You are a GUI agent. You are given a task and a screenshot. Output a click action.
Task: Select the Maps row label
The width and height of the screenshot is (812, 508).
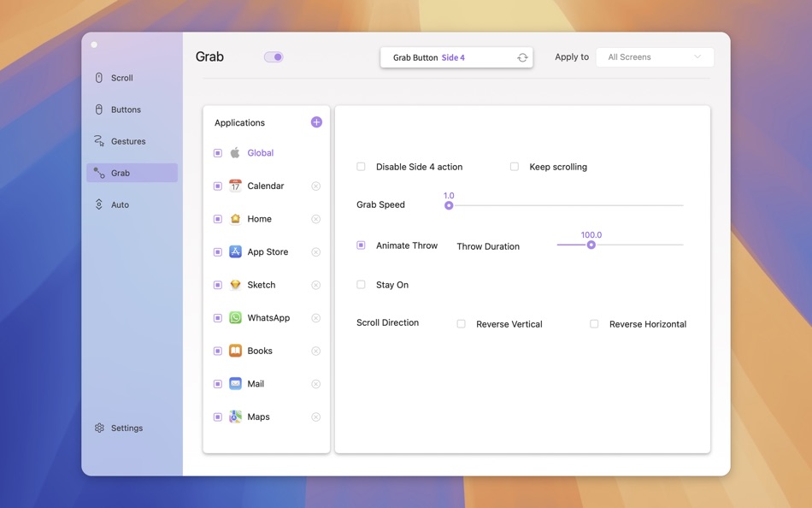(258, 416)
